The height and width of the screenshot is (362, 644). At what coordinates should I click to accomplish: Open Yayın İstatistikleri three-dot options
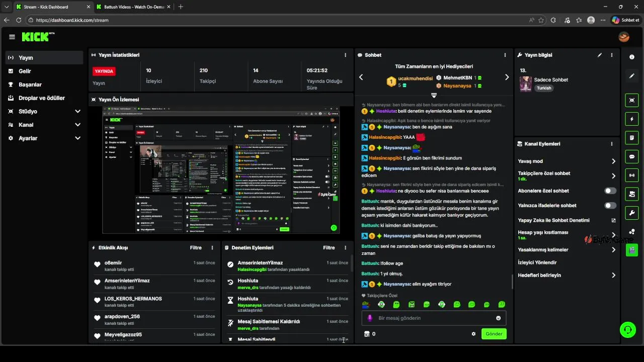point(345,55)
